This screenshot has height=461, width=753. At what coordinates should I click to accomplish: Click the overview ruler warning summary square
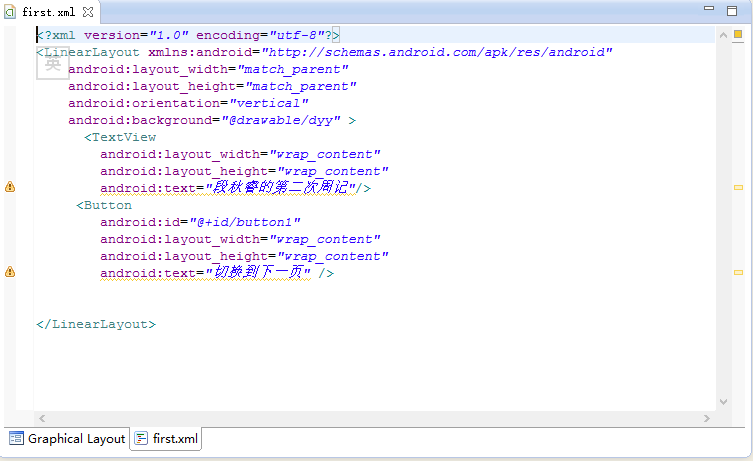738,35
